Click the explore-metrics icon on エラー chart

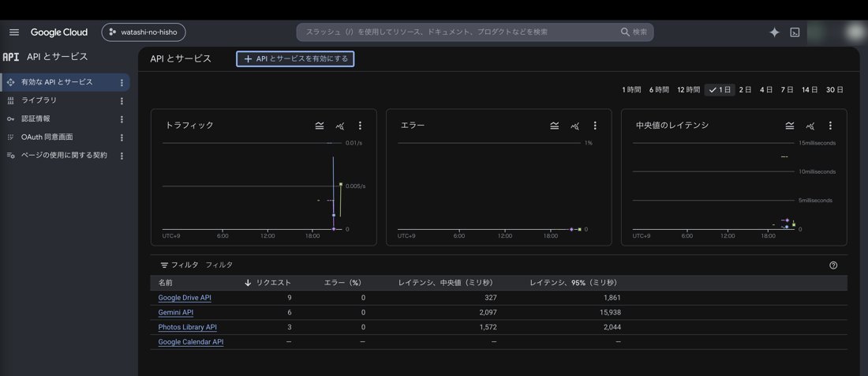tap(574, 126)
